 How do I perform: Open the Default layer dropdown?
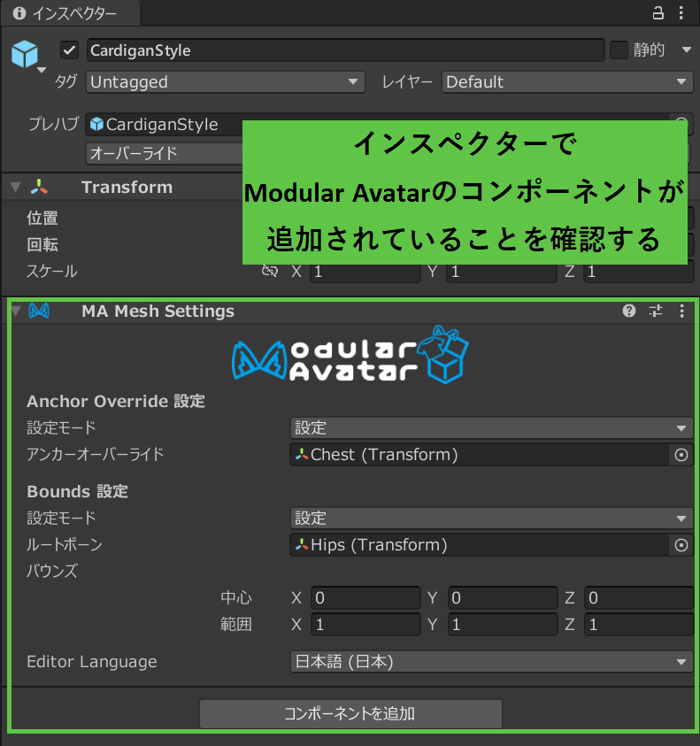click(x=566, y=81)
